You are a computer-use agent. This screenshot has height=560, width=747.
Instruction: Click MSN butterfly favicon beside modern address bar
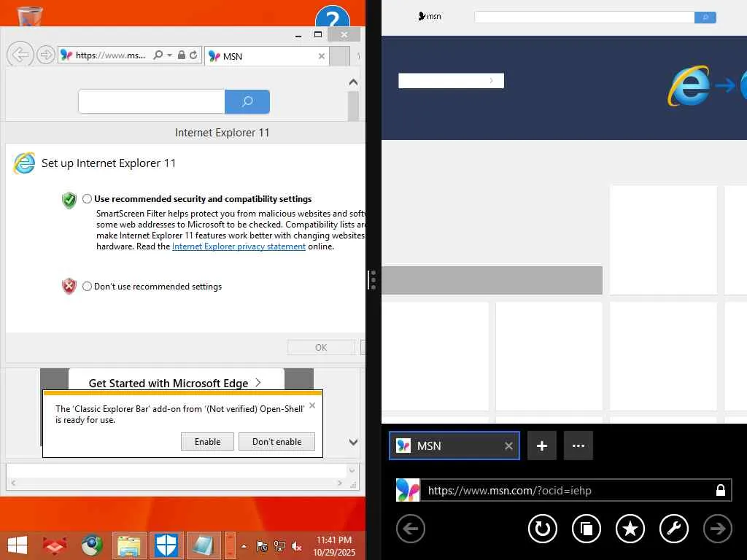[408, 491]
